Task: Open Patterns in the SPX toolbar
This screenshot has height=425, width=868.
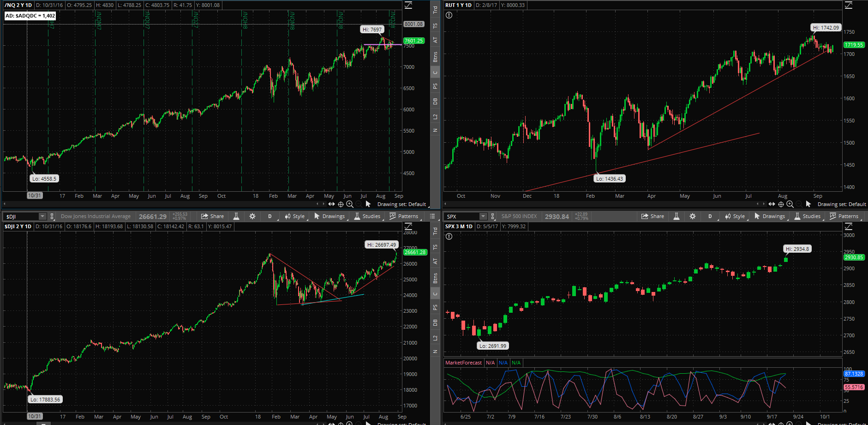Action: (x=844, y=216)
